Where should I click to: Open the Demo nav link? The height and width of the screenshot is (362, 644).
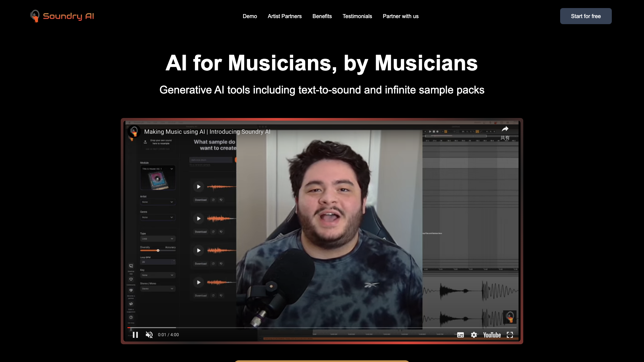[x=250, y=16]
